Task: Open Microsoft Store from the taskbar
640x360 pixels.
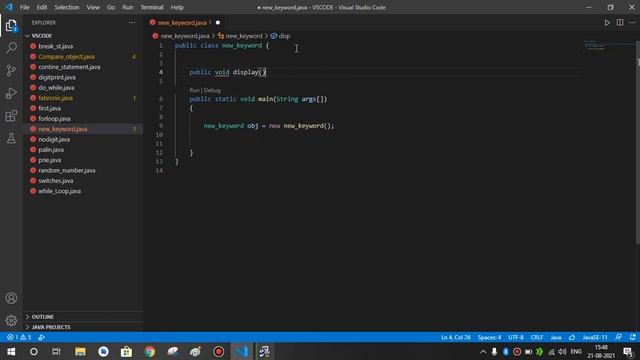Action: coord(127,351)
